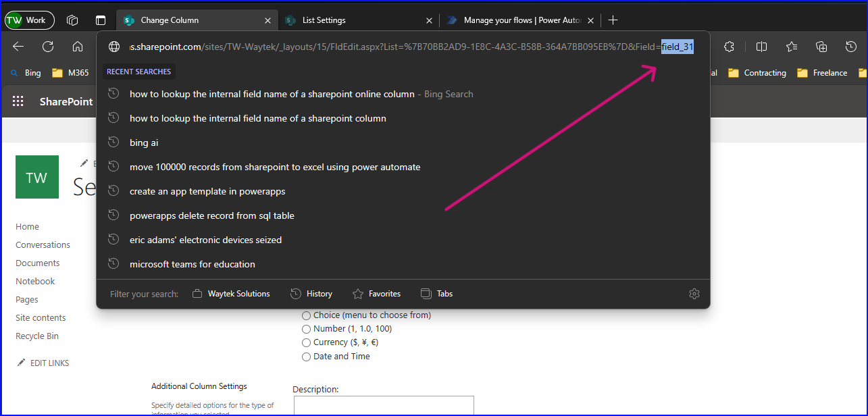Open the Freelance favorites folder
Image resolution: width=868 pixels, height=416 pixels.
(822, 73)
